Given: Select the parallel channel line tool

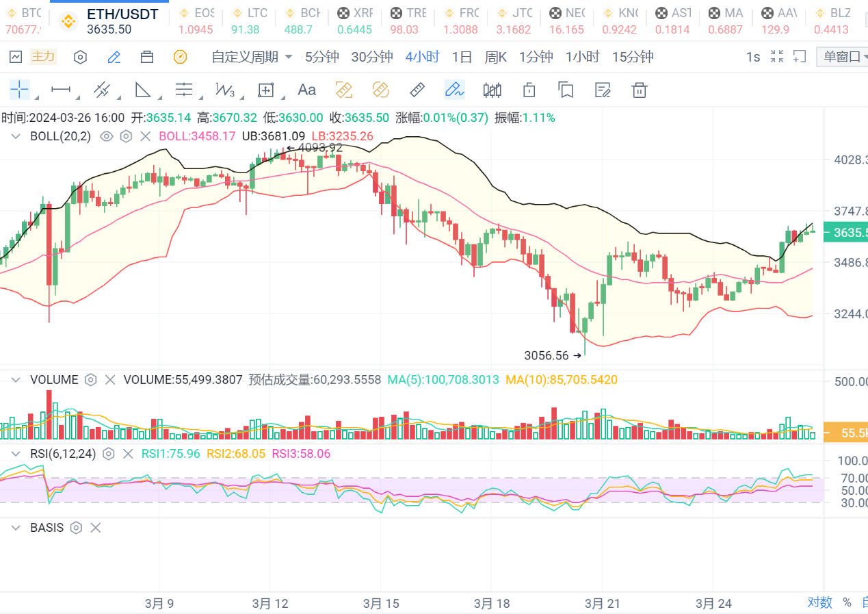Looking at the screenshot, I should pos(102,90).
